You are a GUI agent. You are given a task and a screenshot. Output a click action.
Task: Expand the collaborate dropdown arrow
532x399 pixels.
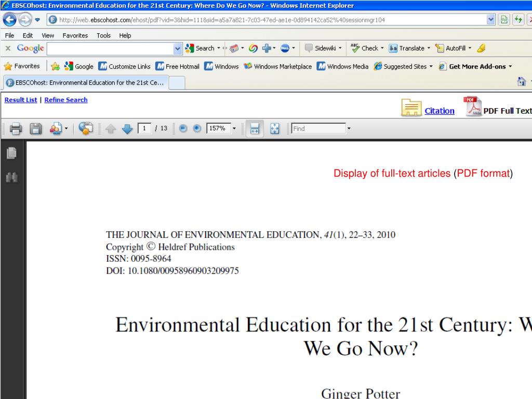pos(66,128)
